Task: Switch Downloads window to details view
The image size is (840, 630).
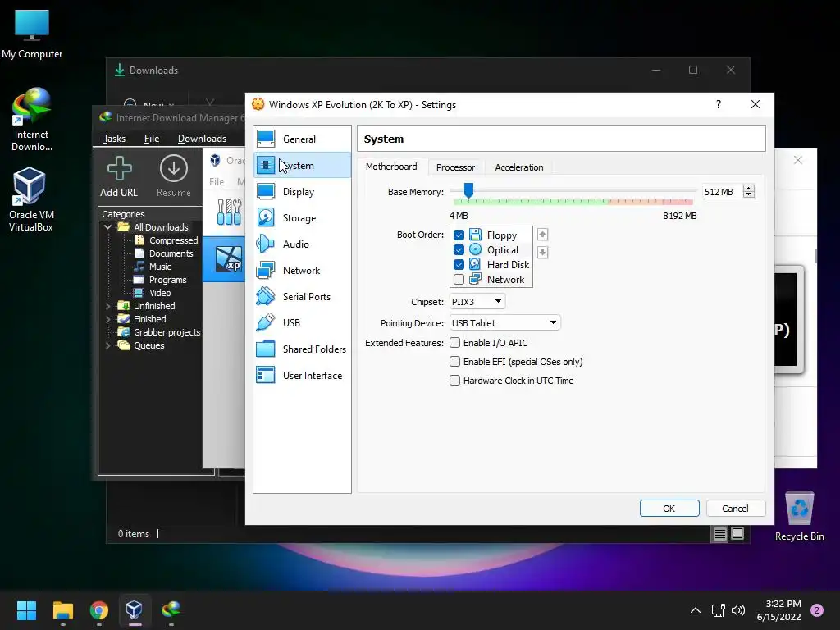Action: click(720, 533)
